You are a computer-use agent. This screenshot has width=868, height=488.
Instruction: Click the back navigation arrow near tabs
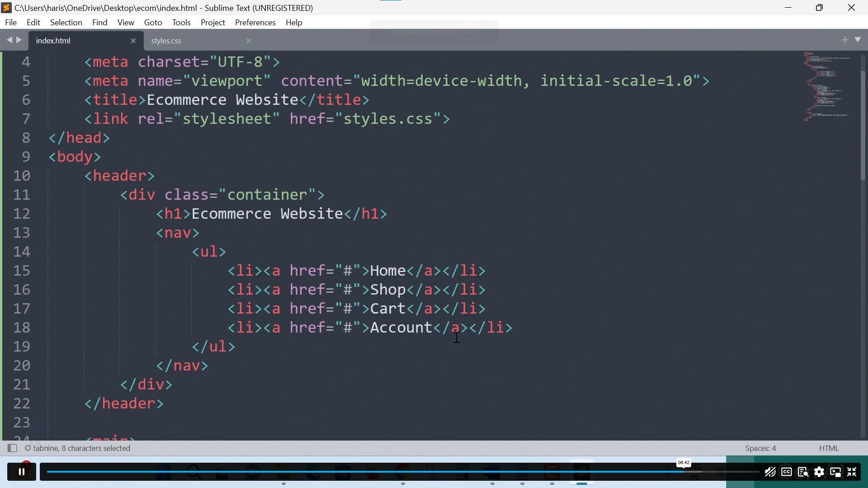pos(9,40)
